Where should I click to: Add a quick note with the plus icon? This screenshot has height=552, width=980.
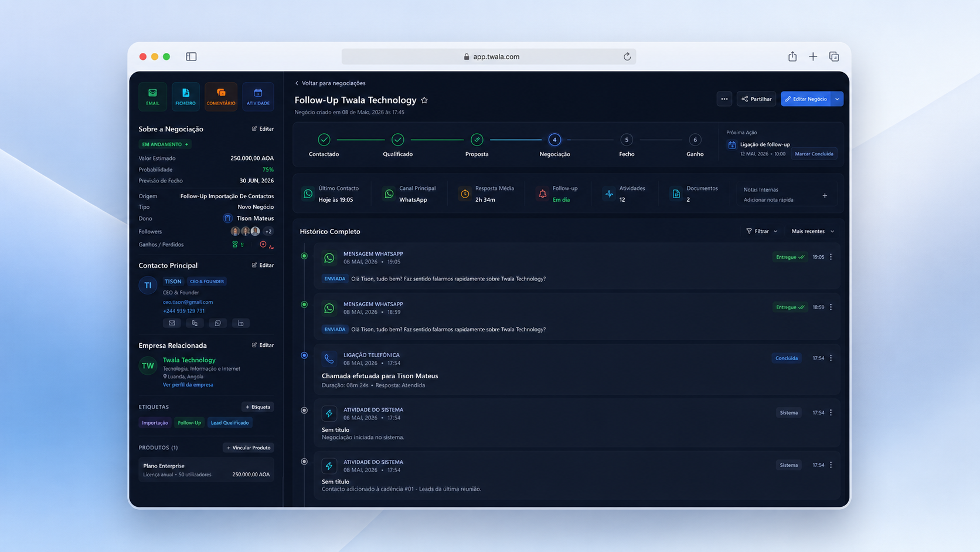[825, 195]
